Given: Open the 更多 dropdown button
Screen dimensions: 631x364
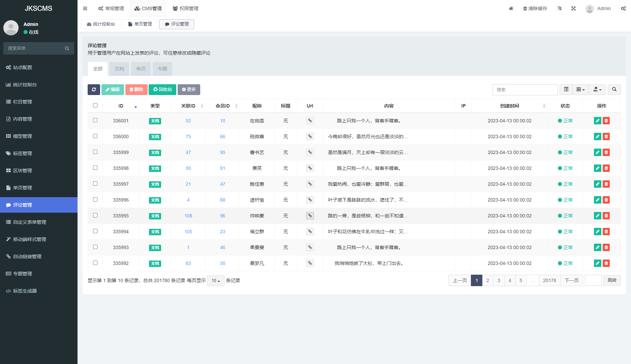Looking at the screenshot, I should point(189,90).
